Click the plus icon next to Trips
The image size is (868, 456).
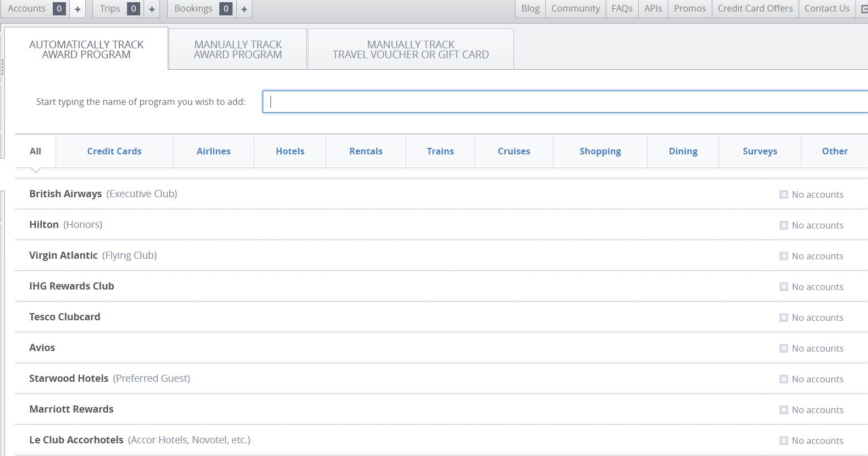pos(152,9)
